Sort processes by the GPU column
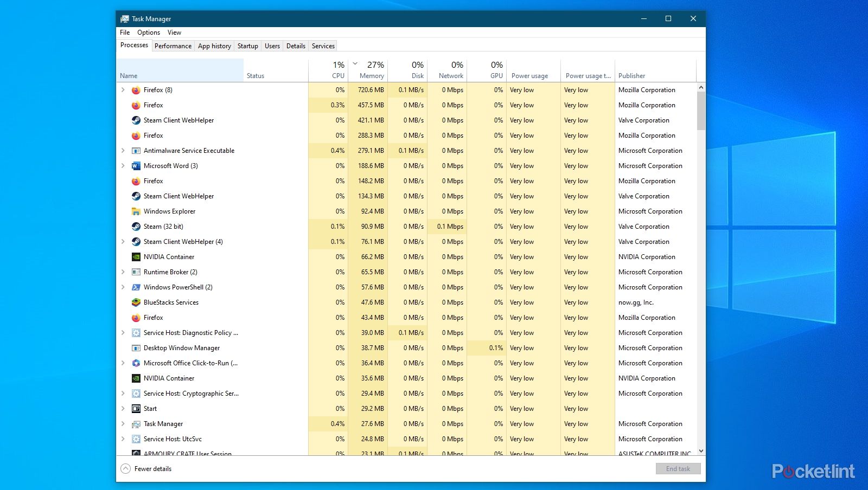Image resolution: width=868 pixels, height=490 pixels. (x=487, y=70)
